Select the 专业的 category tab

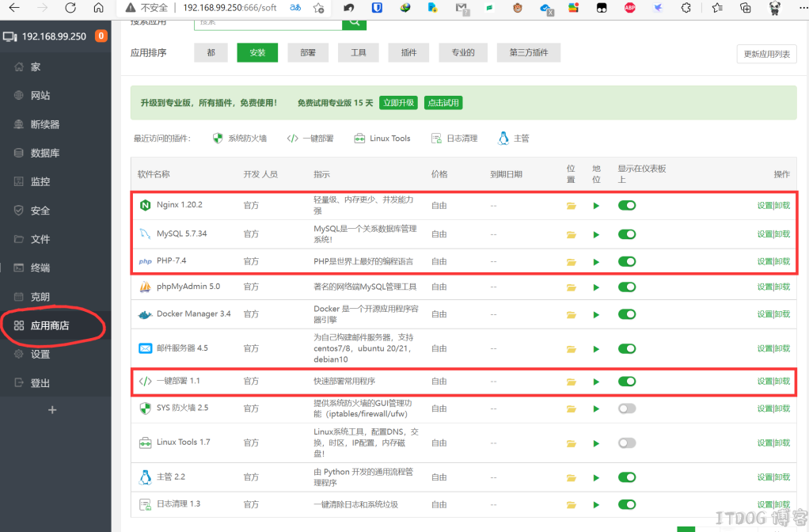pos(463,52)
